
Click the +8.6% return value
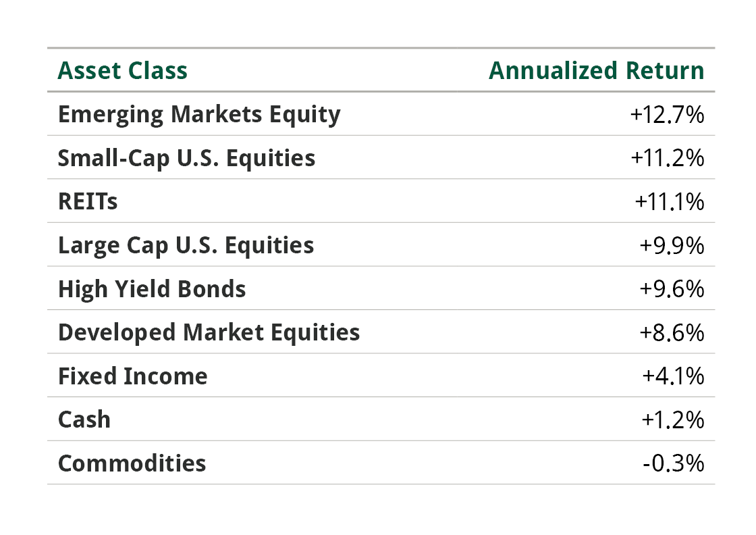click(x=672, y=332)
